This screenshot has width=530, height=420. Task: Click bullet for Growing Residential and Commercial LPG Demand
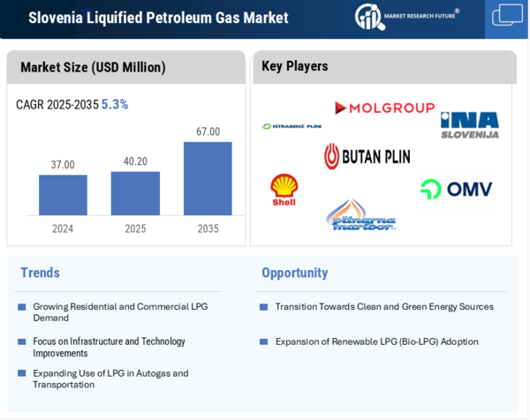[22, 307]
